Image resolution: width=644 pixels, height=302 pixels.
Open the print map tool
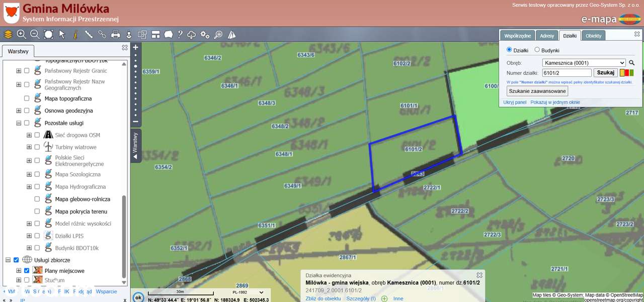coord(116,34)
